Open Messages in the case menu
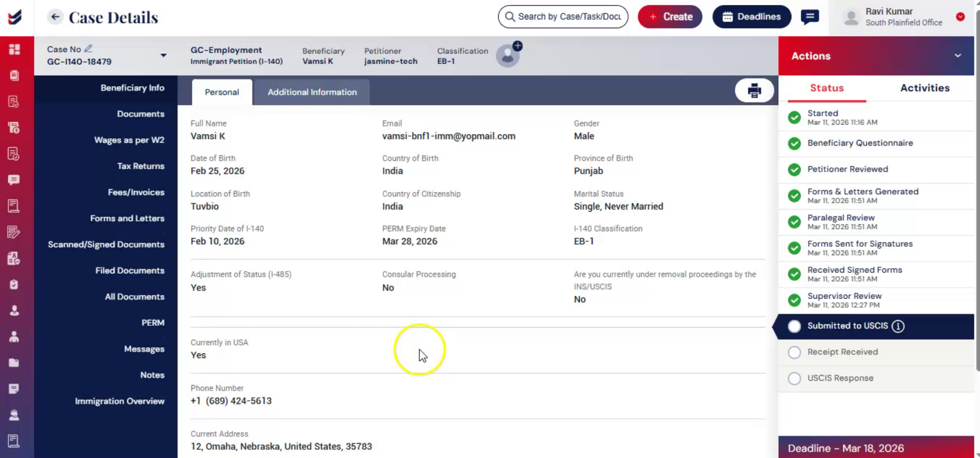This screenshot has height=458, width=980. [144, 349]
